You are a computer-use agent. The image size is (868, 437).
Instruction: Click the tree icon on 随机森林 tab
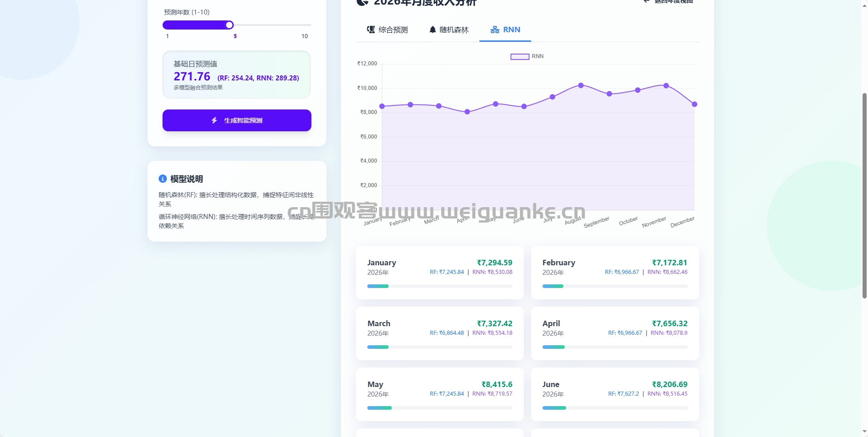pyautogui.click(x=433, y=30)
